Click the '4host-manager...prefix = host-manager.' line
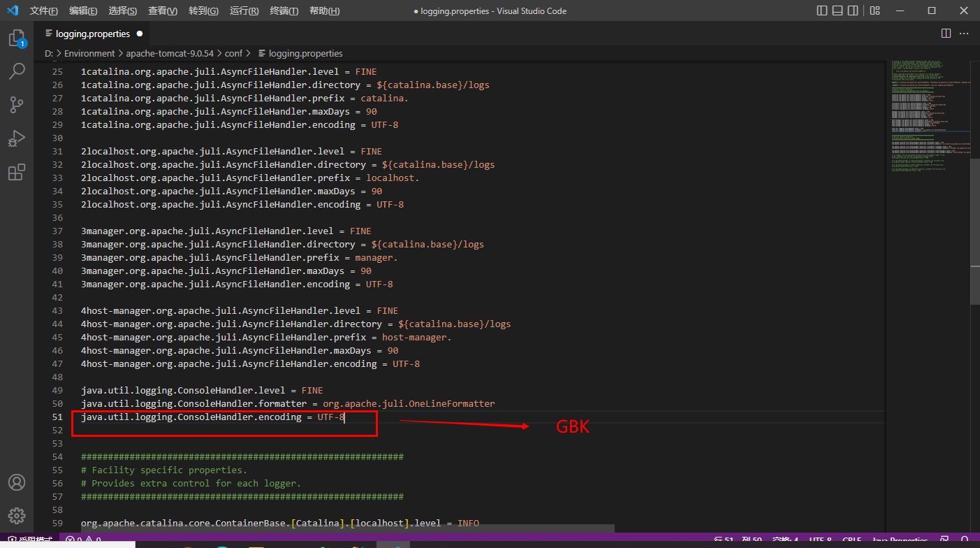This screenshot has height=548, width=980. point(266,338)
